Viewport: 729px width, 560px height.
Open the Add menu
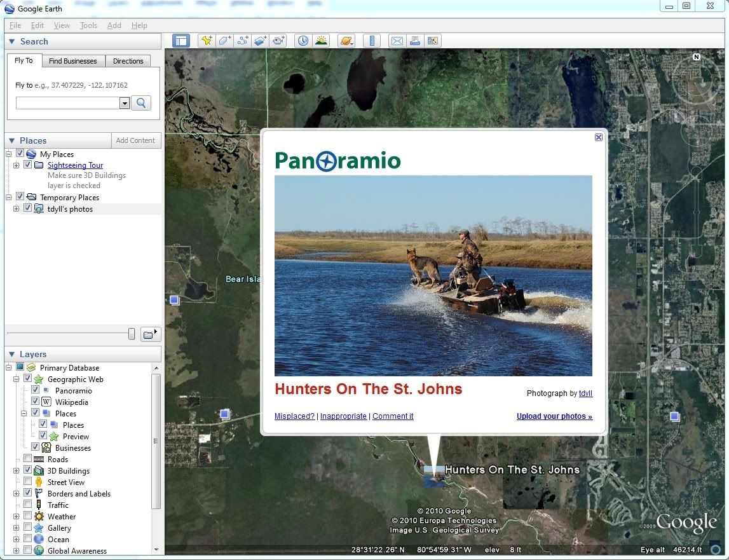pyautogui.click(x=114, y=25)
